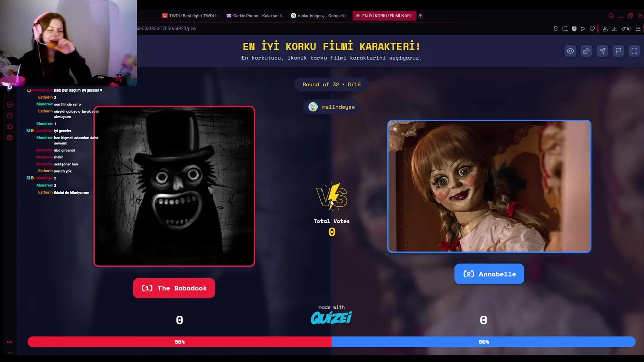
Task: Click the Babadook character image
Action: 174,186
